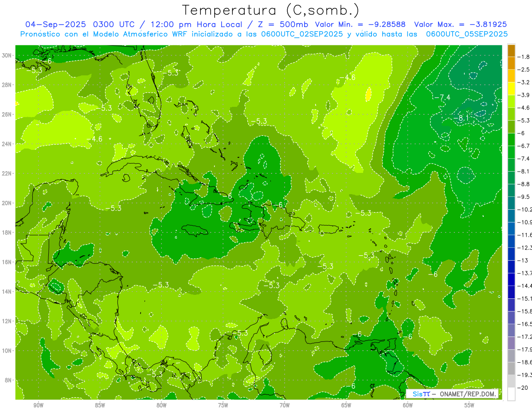Click the "-9.5" colorbar label
Screen dimensions: 532x411
tap(524, 196)
